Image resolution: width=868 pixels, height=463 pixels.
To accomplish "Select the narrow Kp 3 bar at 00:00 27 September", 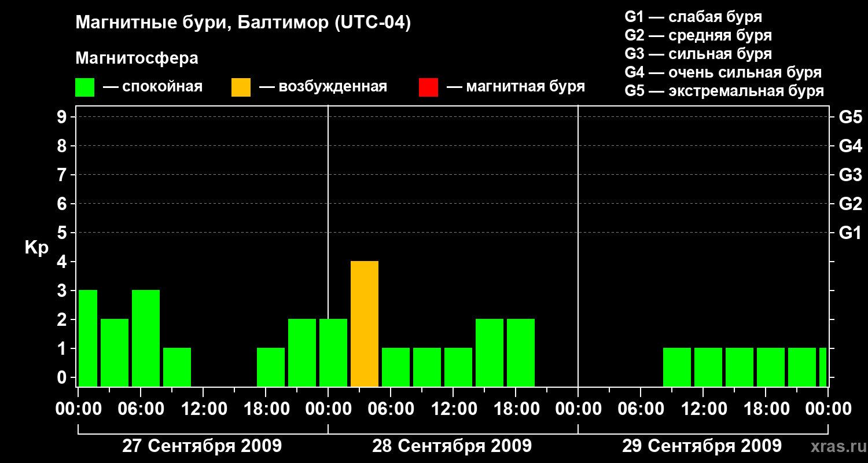I will point(88,338).
